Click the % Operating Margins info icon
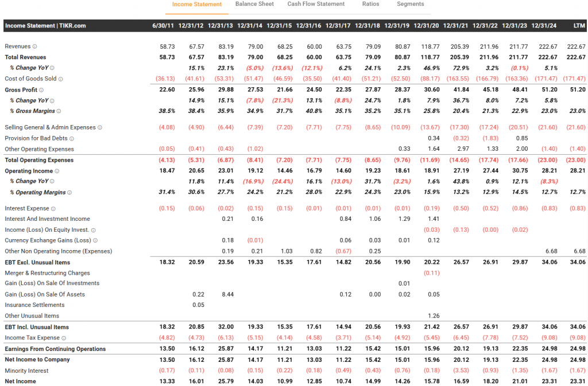The image size is (588, 386). coord(69,193)
